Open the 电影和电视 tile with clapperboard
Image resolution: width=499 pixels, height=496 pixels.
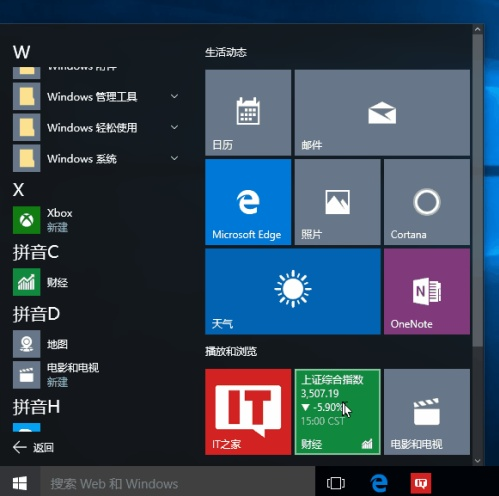click(427, 412)
